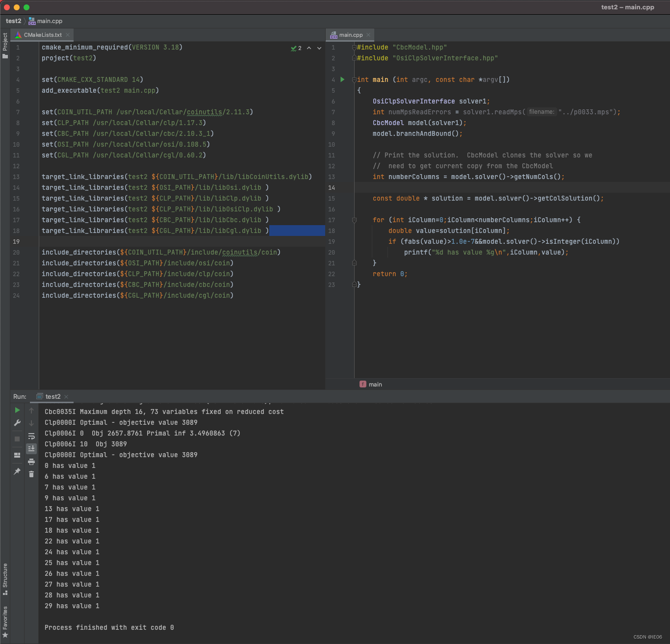Toggle Scroll to End in Run console
Viewport: 670px width, 644px height.
point(31,448)
